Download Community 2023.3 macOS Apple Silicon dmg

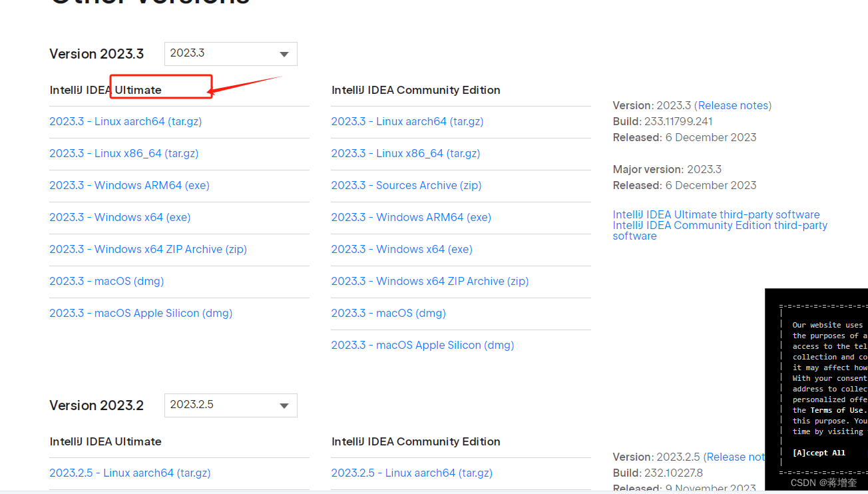[x=423, y=345]
